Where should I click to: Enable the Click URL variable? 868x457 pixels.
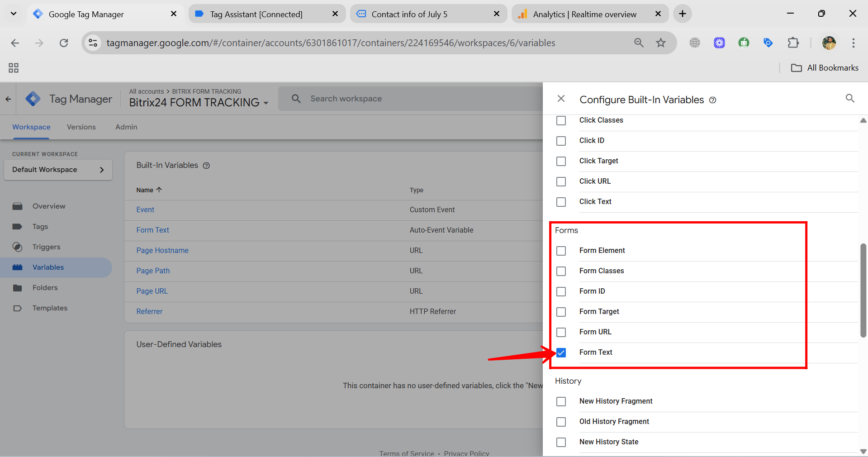click(561, 181)
